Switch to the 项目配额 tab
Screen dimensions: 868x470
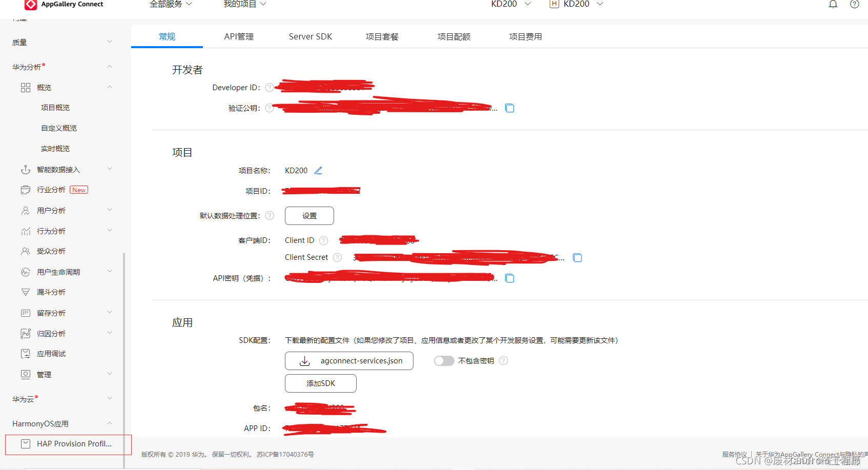[454, 36]
